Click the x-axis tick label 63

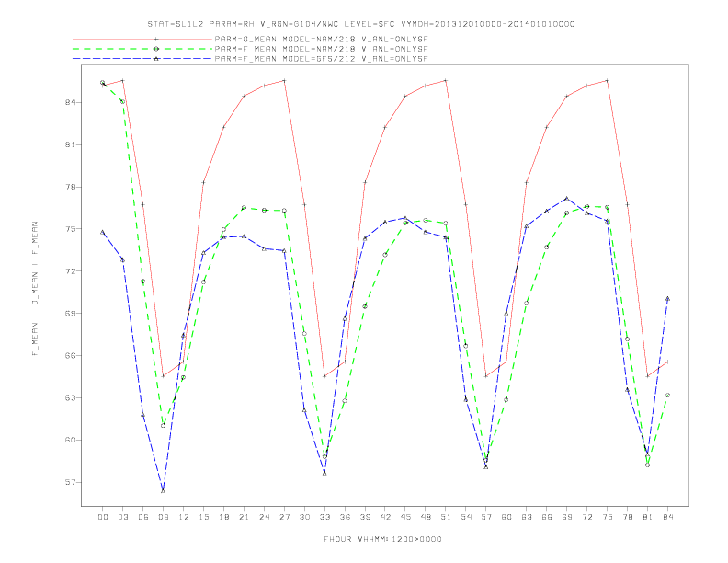[x=527, y=517]
